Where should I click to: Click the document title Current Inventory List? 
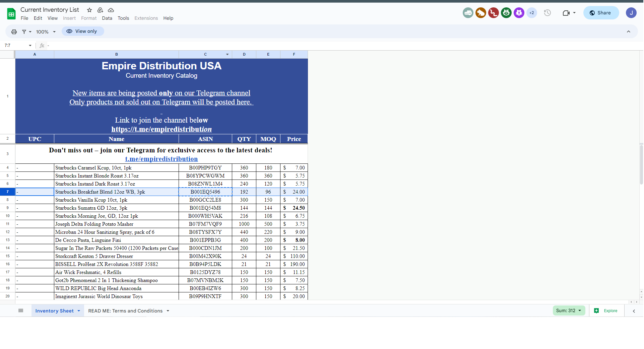click(x=50, y=10)
